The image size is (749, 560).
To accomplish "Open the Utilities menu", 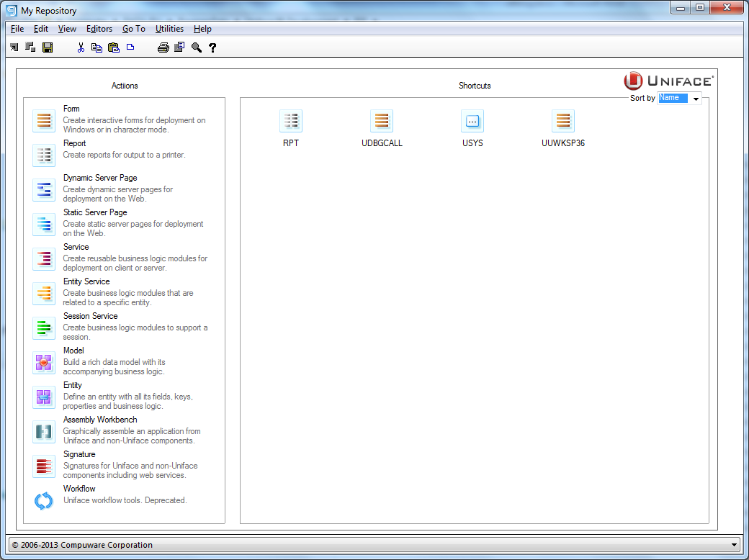I will coord(169,29).
